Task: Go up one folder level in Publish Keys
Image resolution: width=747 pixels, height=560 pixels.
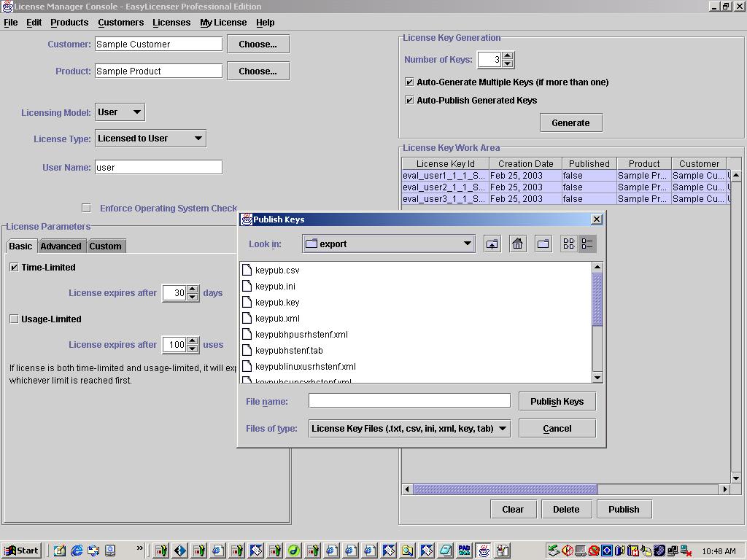Action: tap(492, 244)
